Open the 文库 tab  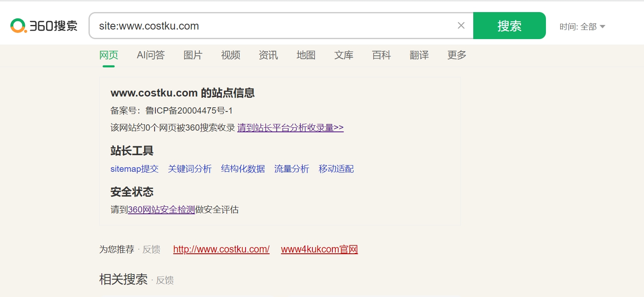pyautogui.click(x=344, y=55)
